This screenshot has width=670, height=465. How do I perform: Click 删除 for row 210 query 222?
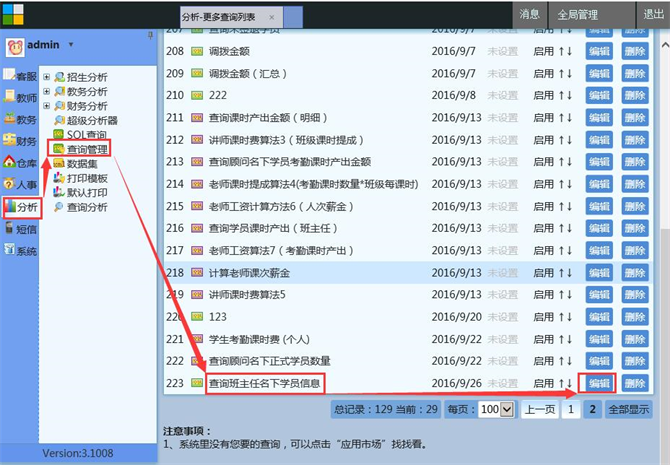tap(635, 95)
